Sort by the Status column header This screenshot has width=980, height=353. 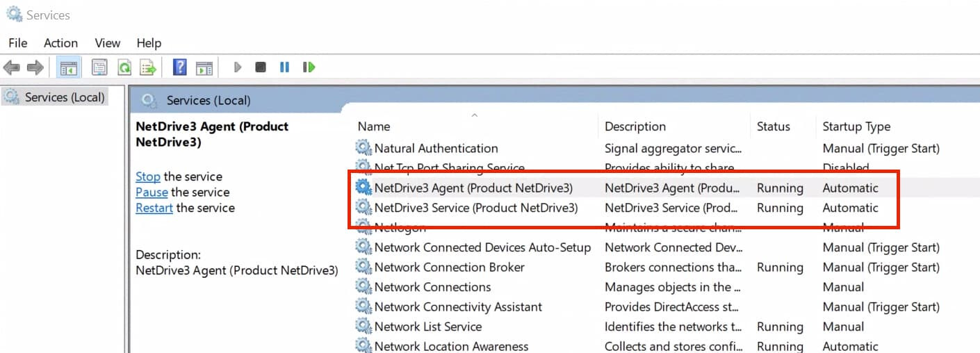coord(774,126)
